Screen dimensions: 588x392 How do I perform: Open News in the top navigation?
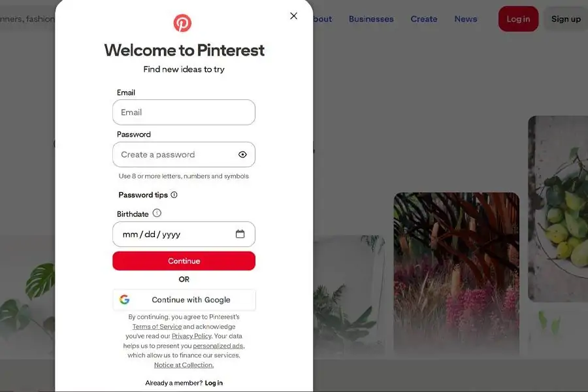click(x=466, y=19)
